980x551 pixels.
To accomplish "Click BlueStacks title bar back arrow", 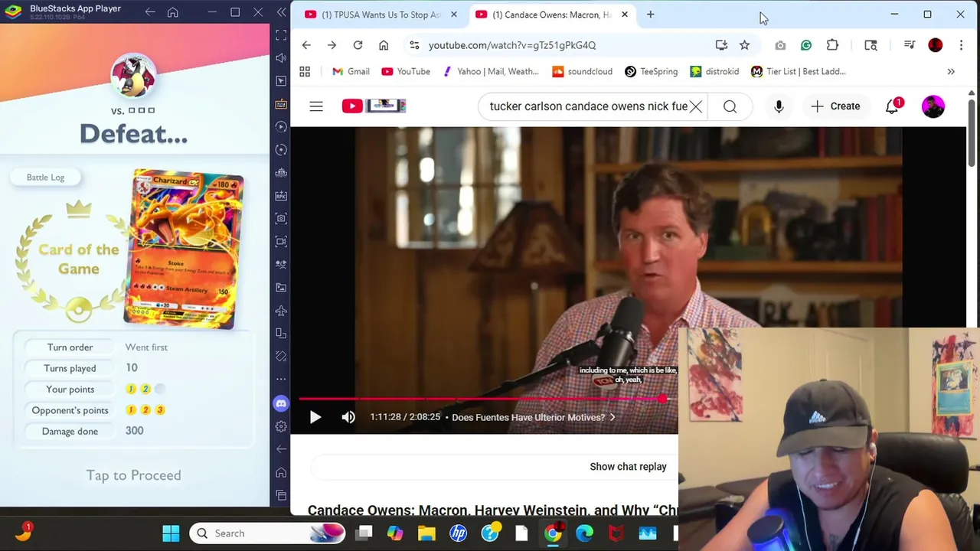I will point(150,12).
